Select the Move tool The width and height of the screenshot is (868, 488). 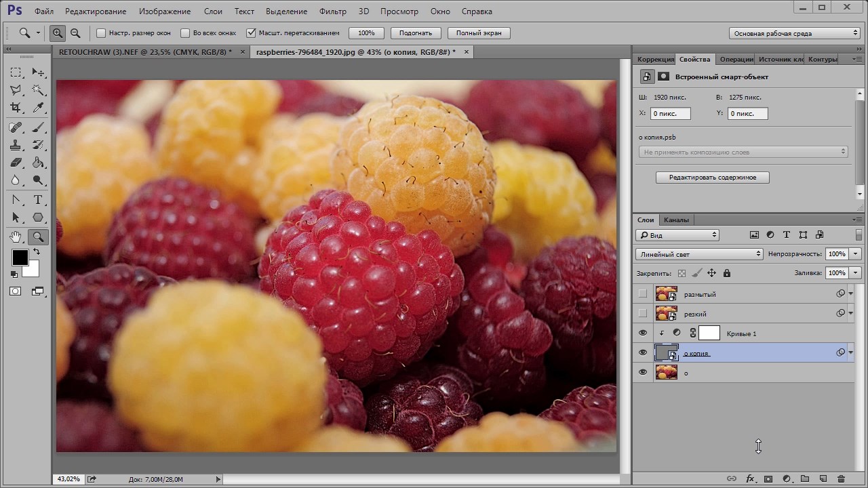tap(38, 73)
